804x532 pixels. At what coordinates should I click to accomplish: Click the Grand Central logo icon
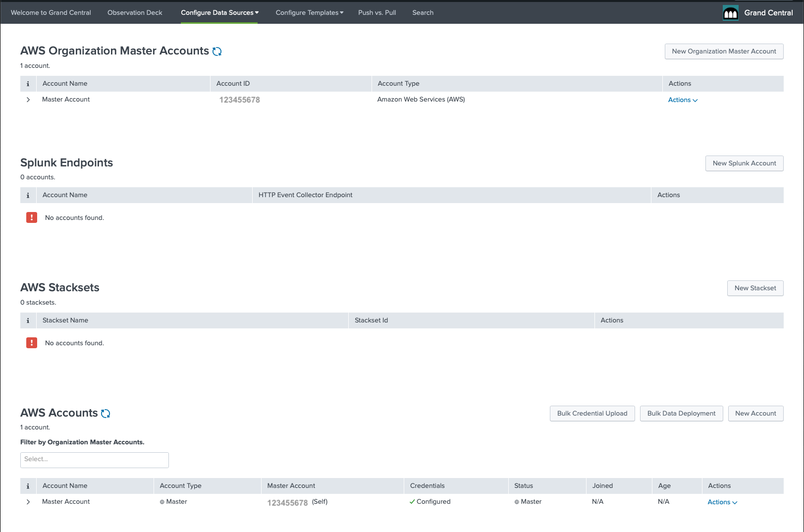[730, 13]
